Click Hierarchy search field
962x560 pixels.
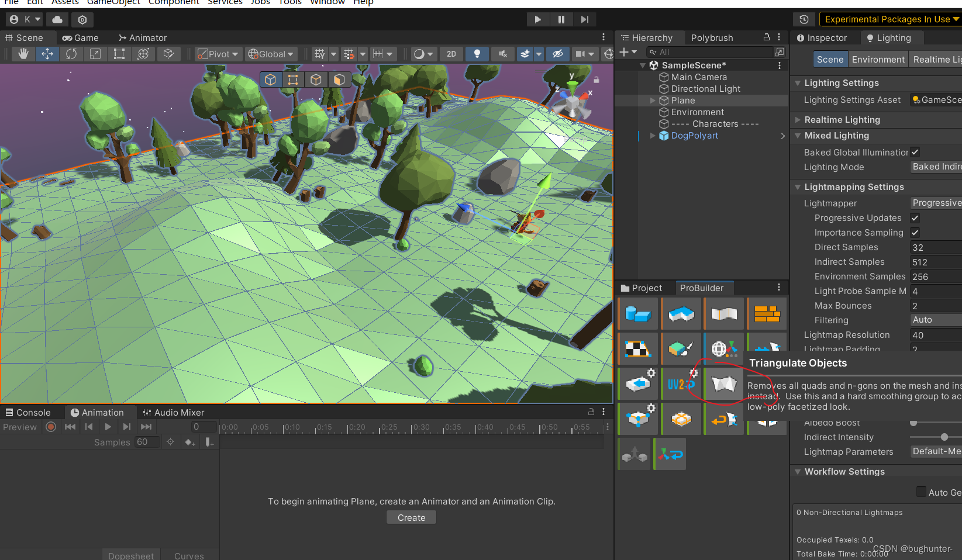click(x=709, y=52)
